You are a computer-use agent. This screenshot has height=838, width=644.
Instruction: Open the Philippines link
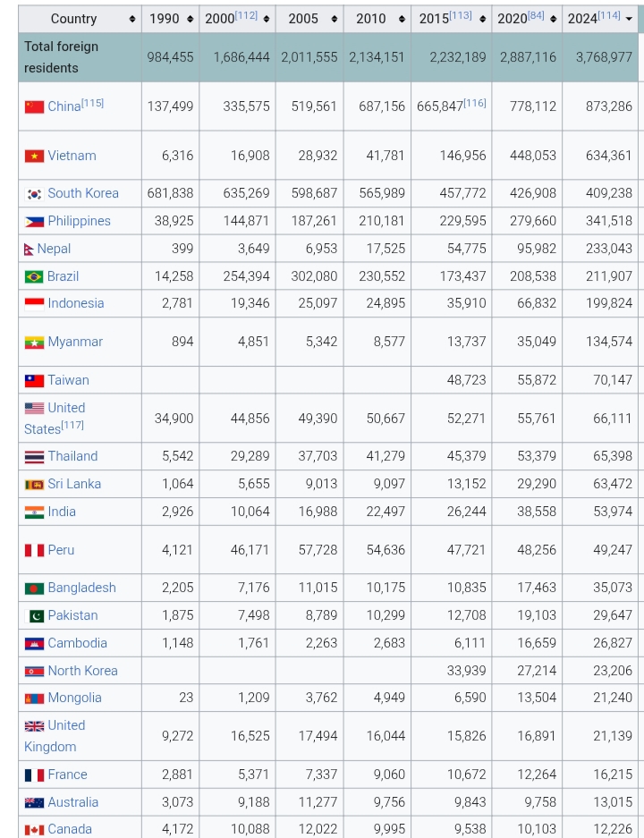pos(79,221)
